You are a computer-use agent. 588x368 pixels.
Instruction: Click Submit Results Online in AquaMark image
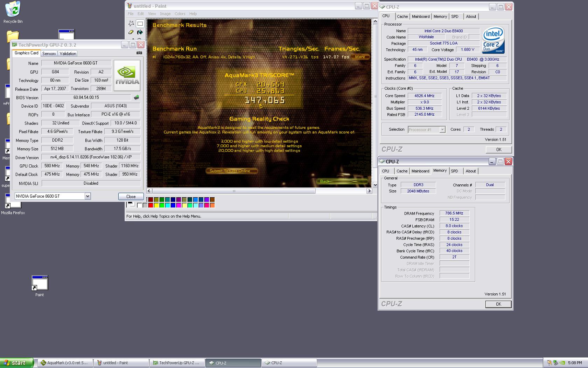[231, 171]
